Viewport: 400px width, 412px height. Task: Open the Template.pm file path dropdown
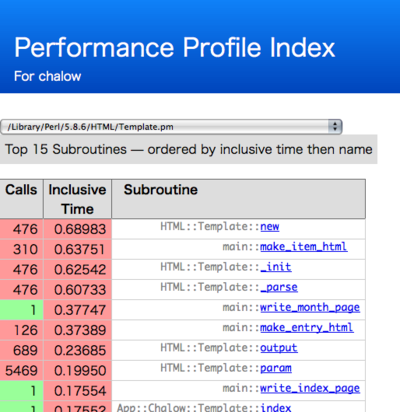click(x=171, y=127)
